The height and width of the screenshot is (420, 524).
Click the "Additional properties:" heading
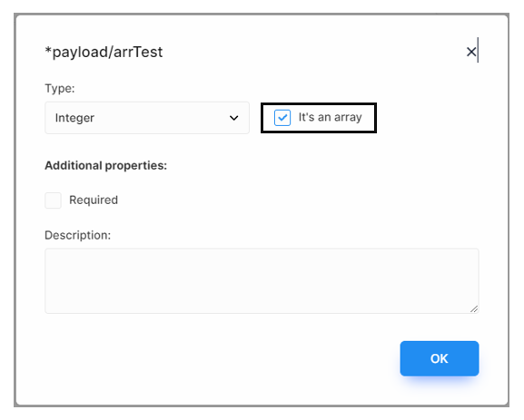[x=106, y=166]
